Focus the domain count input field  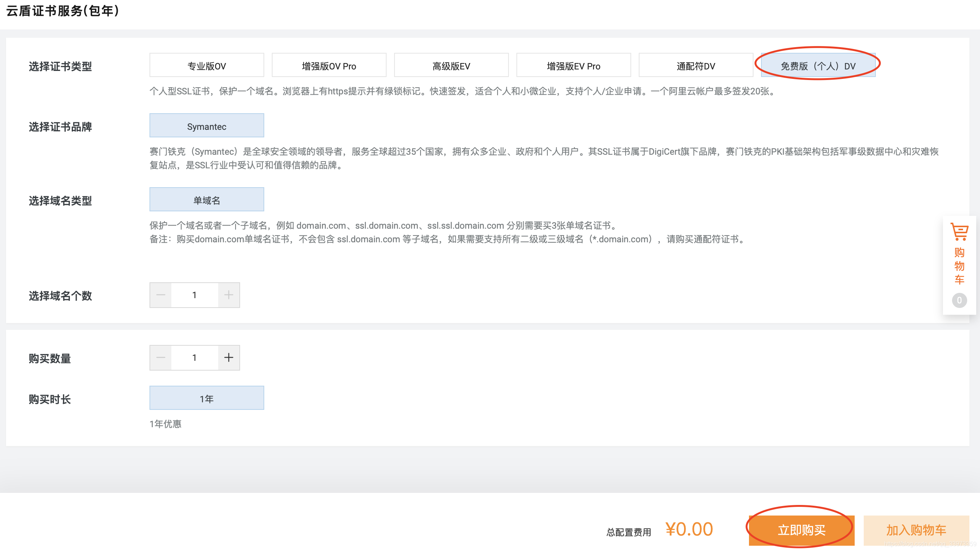[194, 295]
